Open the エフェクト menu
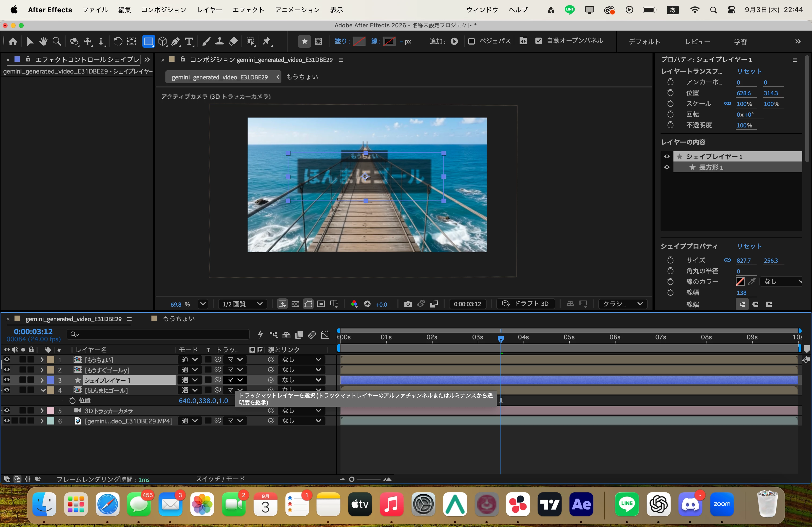The image size is (812, 527). pyautogui.click(x=248, y=10)
